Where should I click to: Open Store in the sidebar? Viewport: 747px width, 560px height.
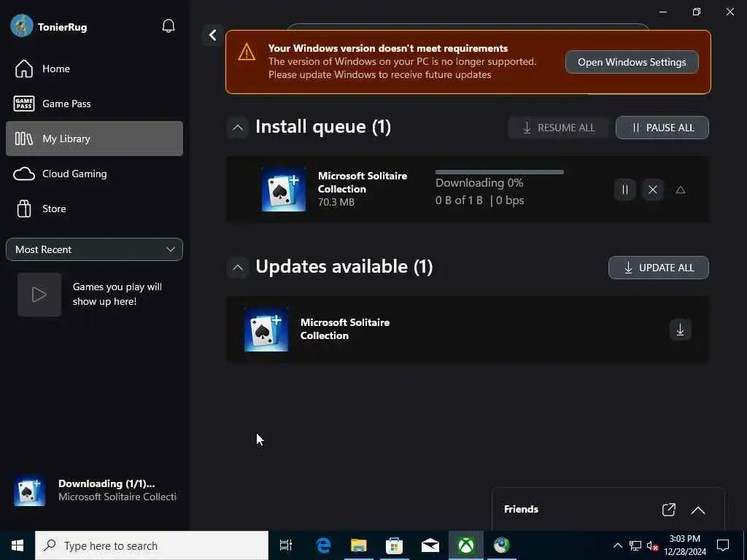(x=94, y=209)
